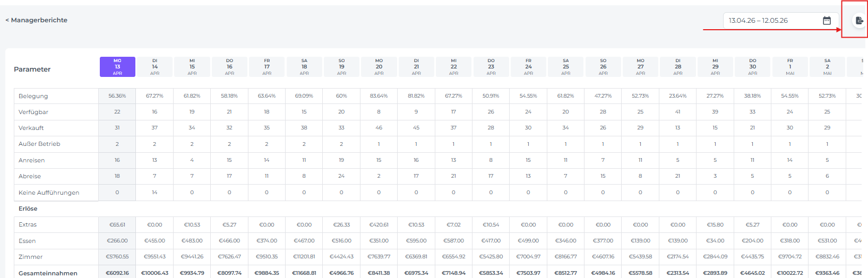Select Friday 1 May date header
This screenshot has width=868, height=278.
click(790, 67)
